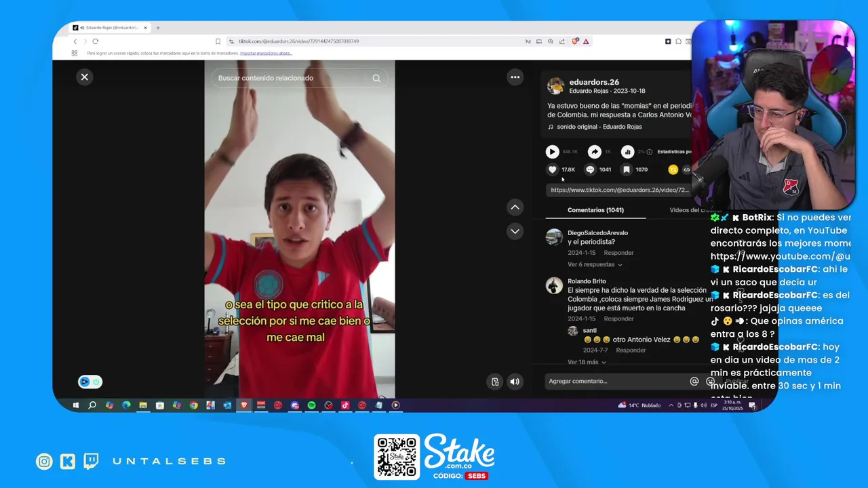Switch to Comentarios (1041) tab
Viewport: 868px width, 488px height.
[x=595, y=210]
